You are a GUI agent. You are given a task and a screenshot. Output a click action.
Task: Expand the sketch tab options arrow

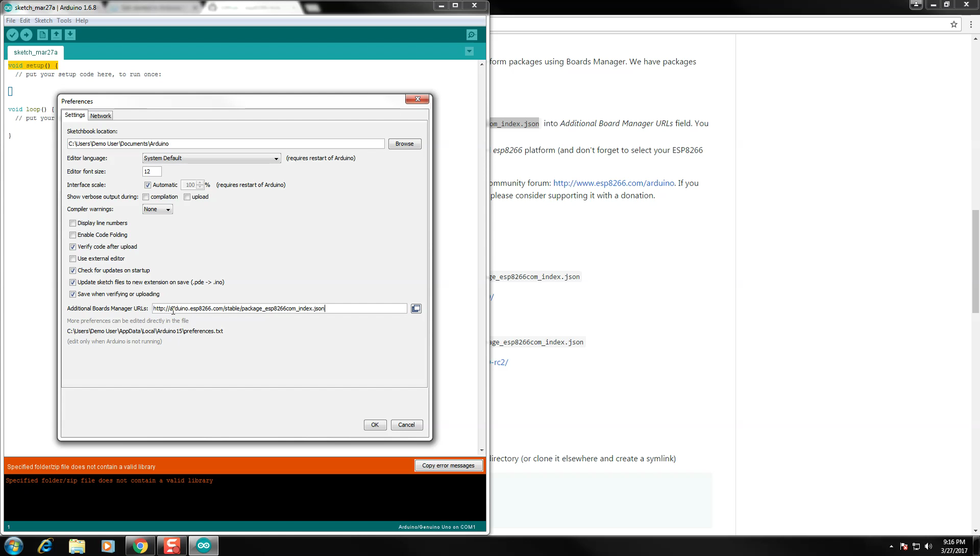[x=469, y=52]
